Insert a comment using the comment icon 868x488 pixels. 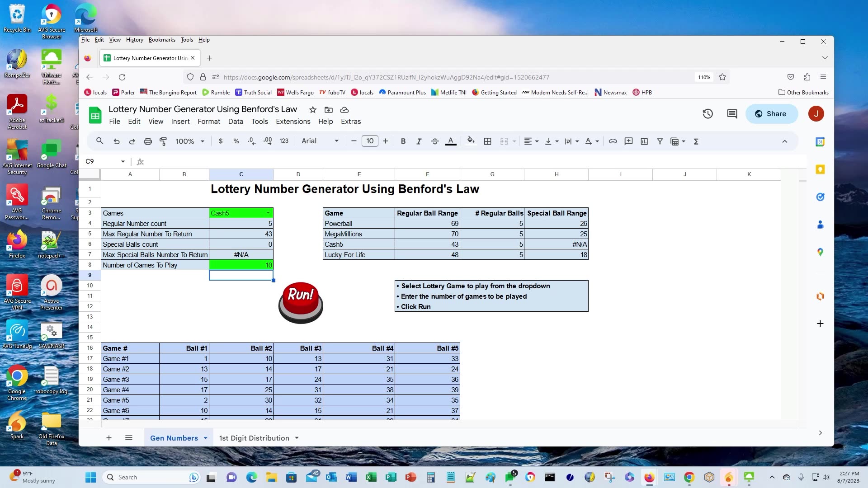click(x=628, y=141)
